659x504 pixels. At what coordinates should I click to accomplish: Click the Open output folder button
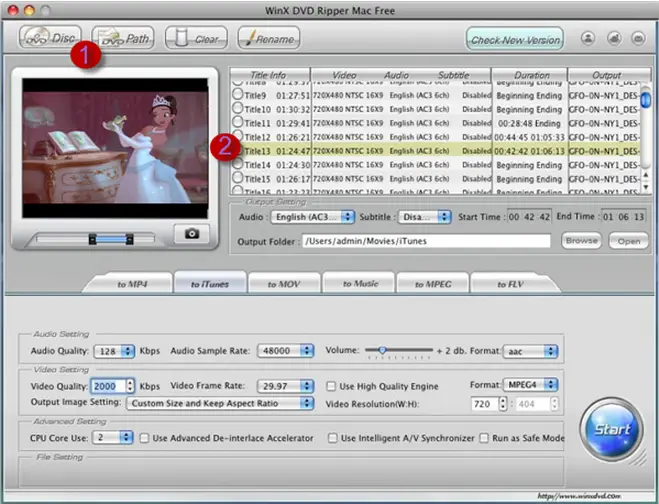pyautogui.click(x=628, y=241)
